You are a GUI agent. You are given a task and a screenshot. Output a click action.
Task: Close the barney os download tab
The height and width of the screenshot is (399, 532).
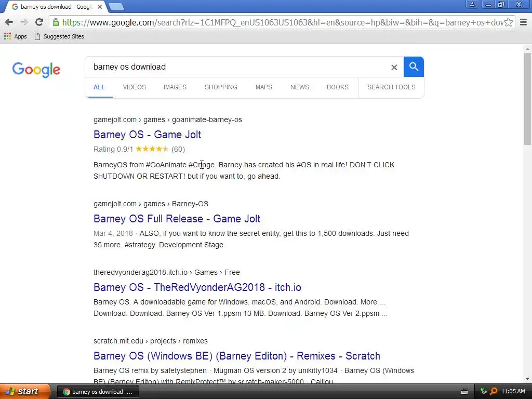coord(100,7)
